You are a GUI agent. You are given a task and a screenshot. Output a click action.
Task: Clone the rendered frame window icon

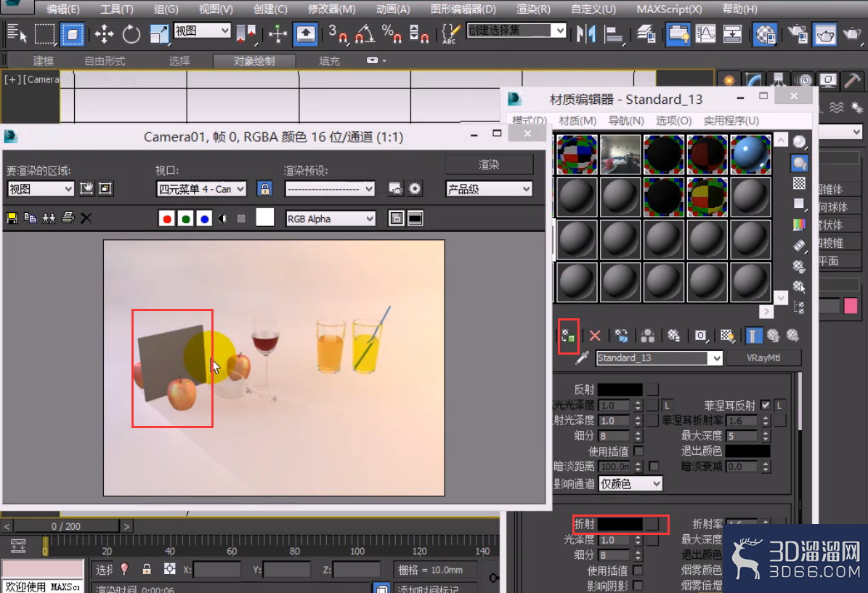point(49,219)
